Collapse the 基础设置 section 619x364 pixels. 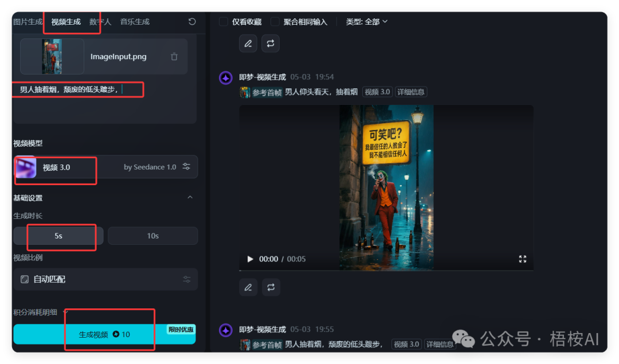point(190,198)
